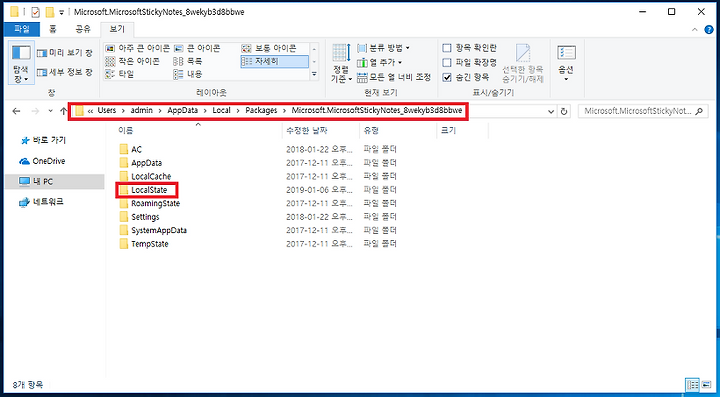Click admin in the address path

141,111
